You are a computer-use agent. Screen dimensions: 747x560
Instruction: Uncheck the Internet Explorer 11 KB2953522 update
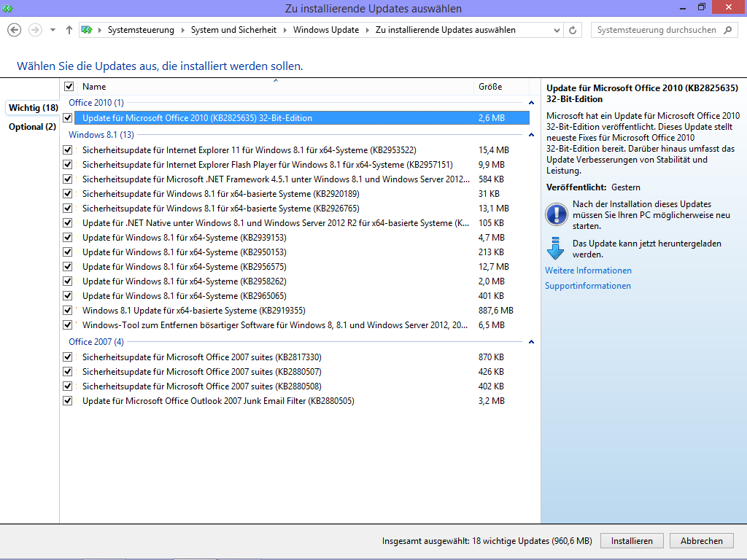tap(68, 150)
